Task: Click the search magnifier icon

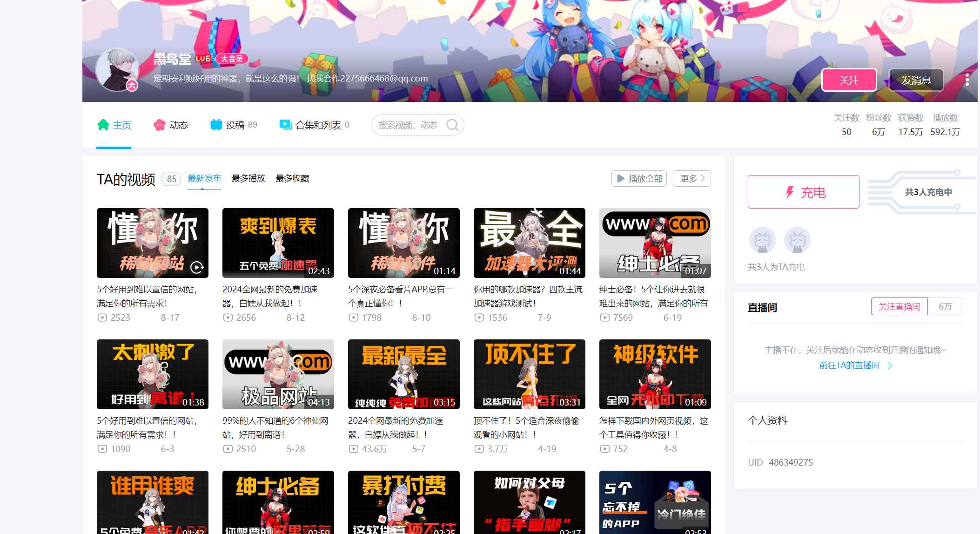Action: click(x=452, y=125)
